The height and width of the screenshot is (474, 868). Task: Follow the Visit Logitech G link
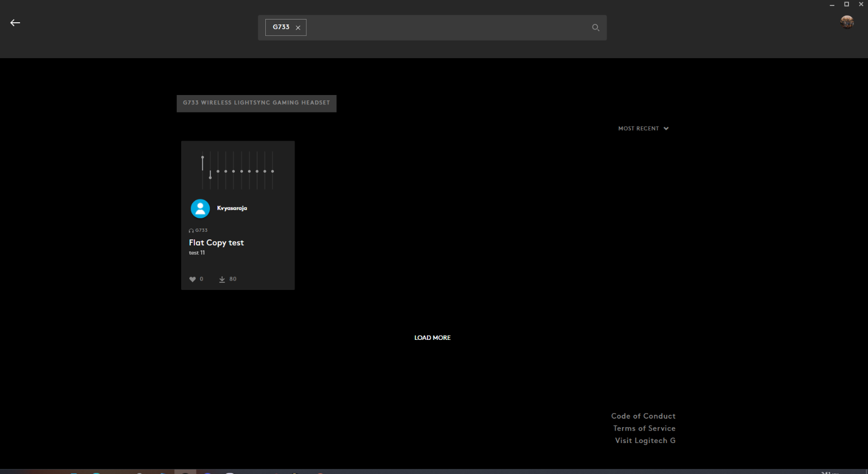(646, 440)
